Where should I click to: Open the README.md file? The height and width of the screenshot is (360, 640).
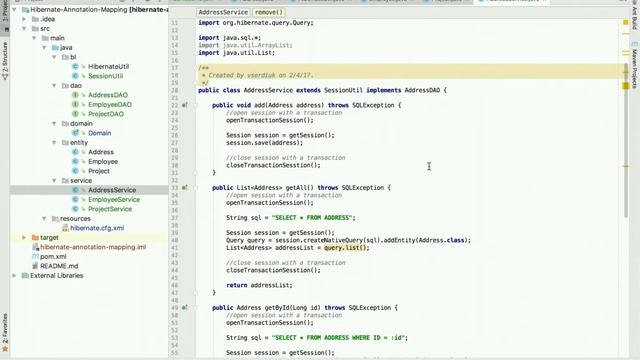pyautogui.click(x=59, y=266)
